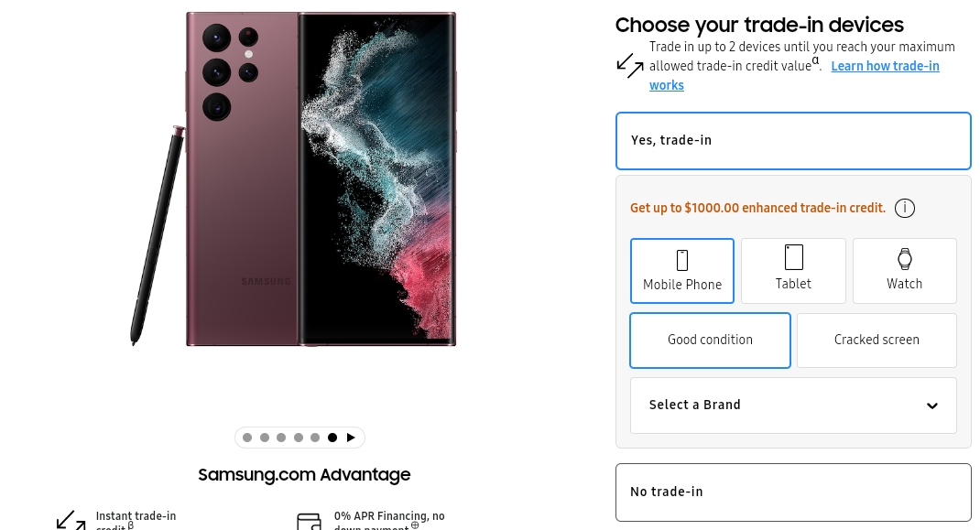Open the Learn how trade-in works link
980x530 pixels.
point(885,66)
